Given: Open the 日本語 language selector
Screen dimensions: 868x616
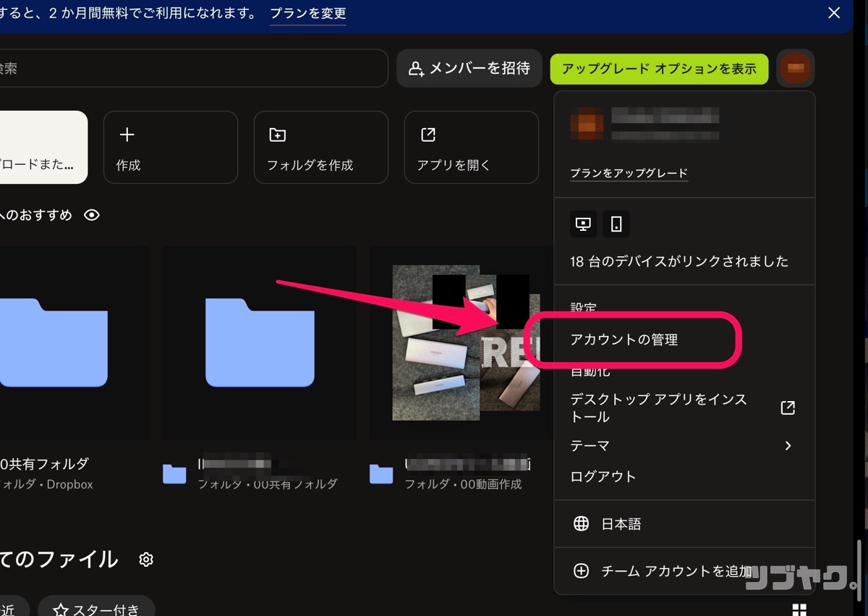Looking at the screenshot, I should (621, 524).
